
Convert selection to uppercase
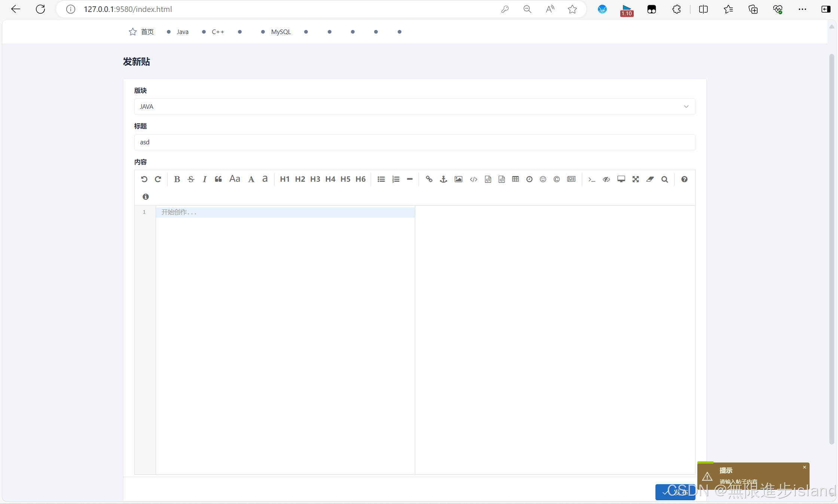tap(251, 179)
